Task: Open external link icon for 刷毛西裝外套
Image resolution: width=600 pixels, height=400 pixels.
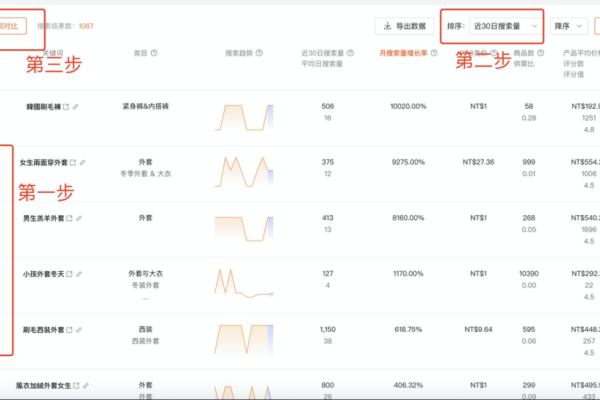Action: [69, 330]
